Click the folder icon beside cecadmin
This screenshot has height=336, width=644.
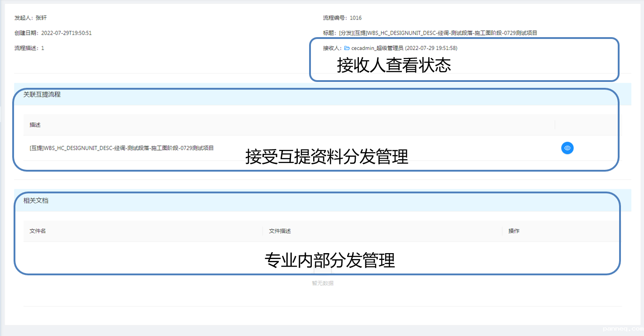[x=347, y=48]
